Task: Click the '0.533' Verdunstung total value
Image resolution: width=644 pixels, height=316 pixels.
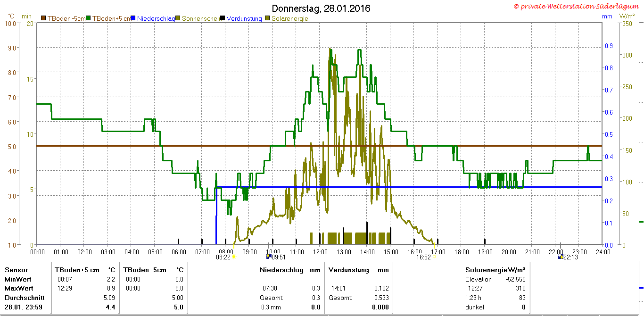Action: [381, 298]
